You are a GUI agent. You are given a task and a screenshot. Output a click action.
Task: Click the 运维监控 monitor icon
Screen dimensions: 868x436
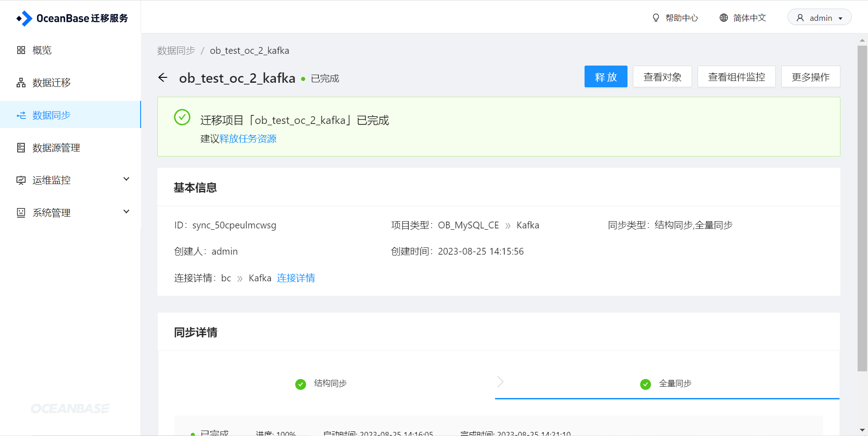pos(21,180)
